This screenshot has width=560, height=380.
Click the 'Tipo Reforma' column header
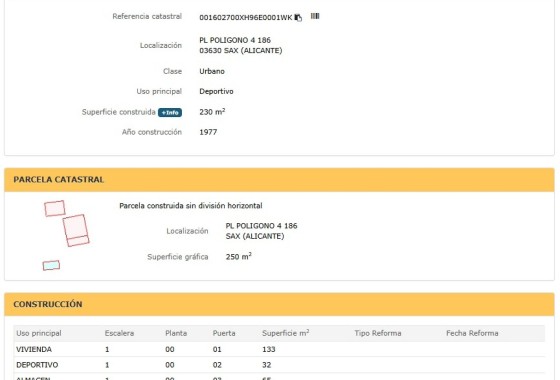pos(378,333)
